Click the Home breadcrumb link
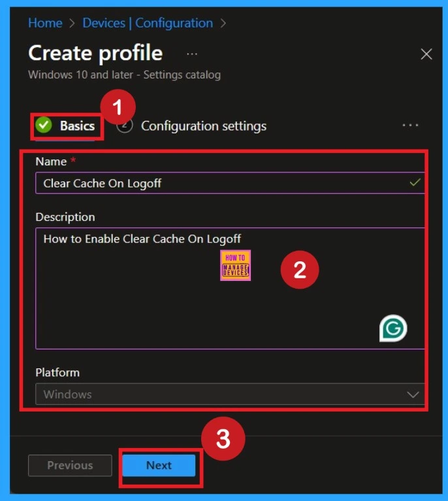Viewport: 448px width, 501px height. point(45,23)
